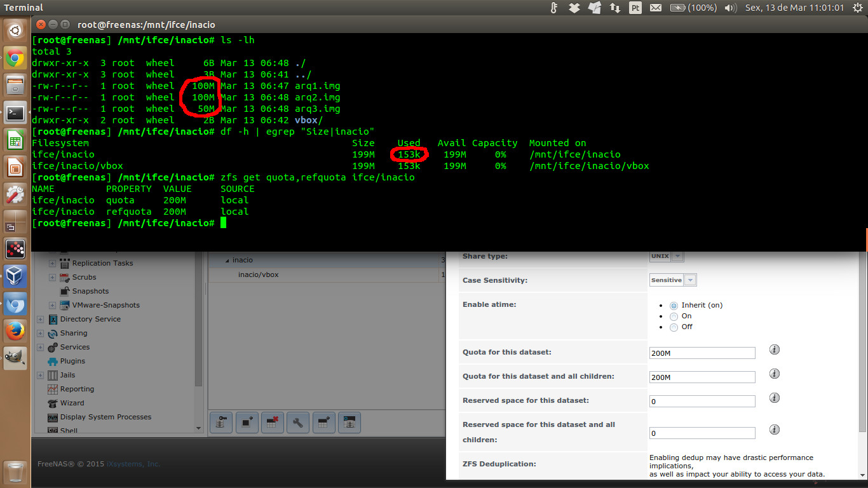Screen dimensions: 868x488
Task: Click info icon beside Reserved space for this dataset
Action: click(775, 398)
